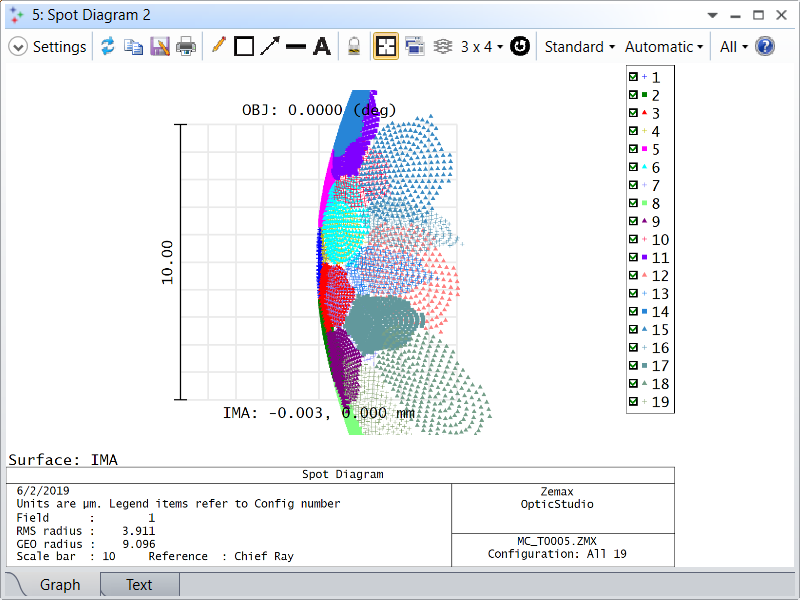This screenshot has height=600, width=800.
Task: Open the Standard dropdown menu
Action: click(580, 47)
